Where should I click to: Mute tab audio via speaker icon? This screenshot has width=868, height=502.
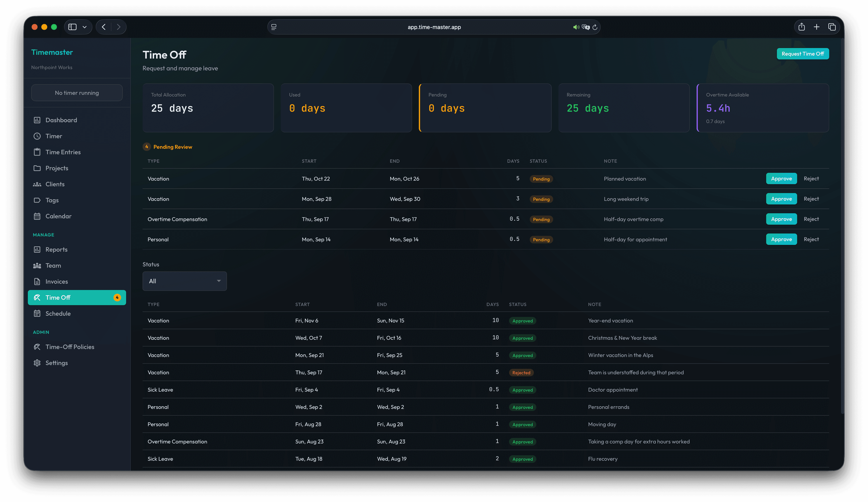576,27
